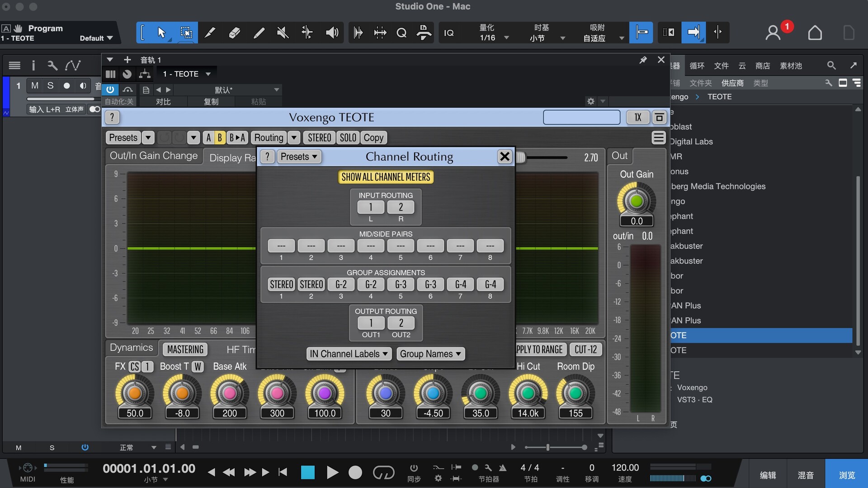Click the Out Gain knob
This screenshot has width=868, height=488.
(636, 201)
